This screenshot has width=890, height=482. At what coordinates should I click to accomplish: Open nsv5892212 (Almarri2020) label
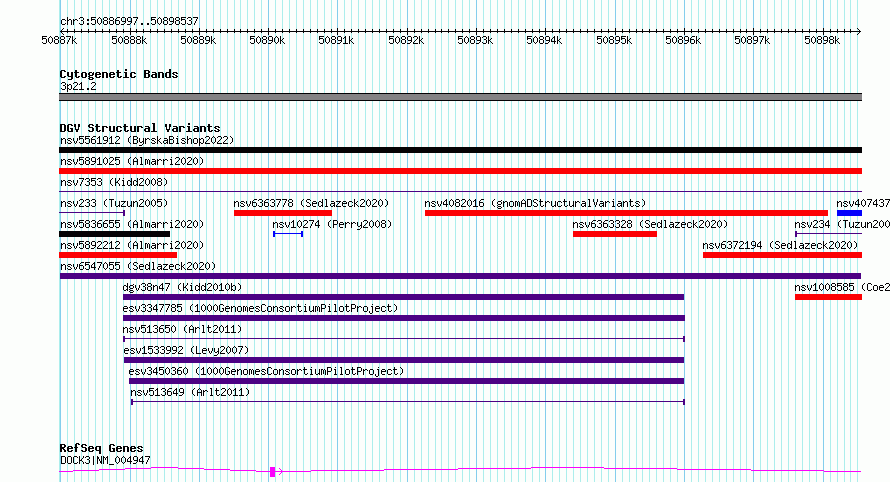click(132, 245)
